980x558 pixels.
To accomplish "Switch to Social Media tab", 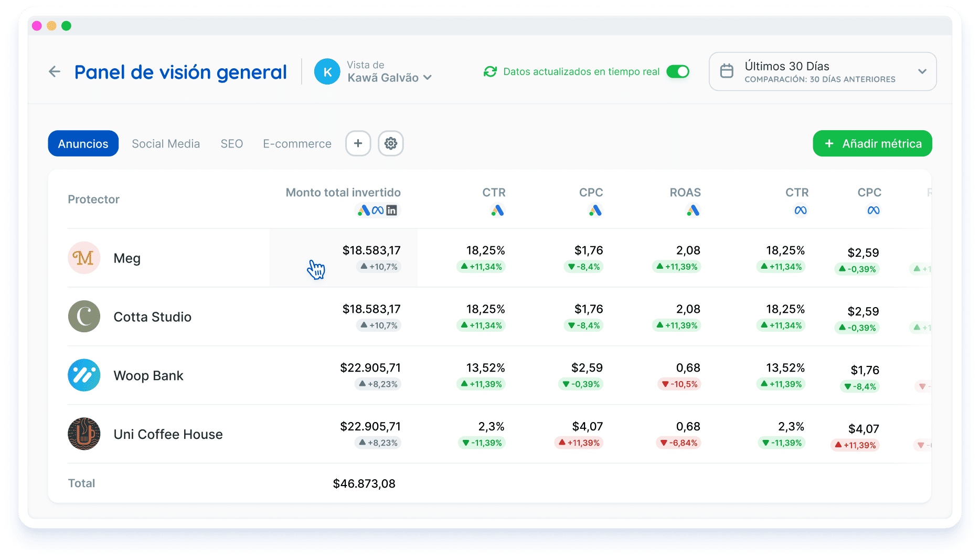I will [166, 144].
